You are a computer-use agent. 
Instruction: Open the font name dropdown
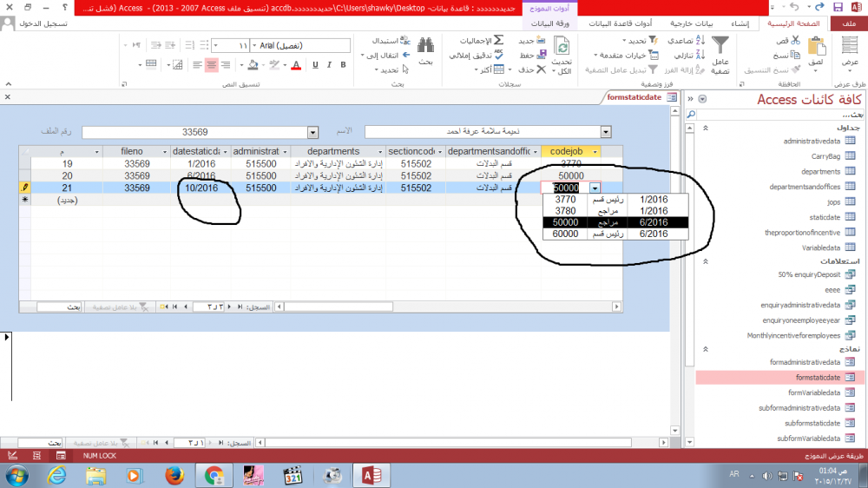[x=255, y=45]
